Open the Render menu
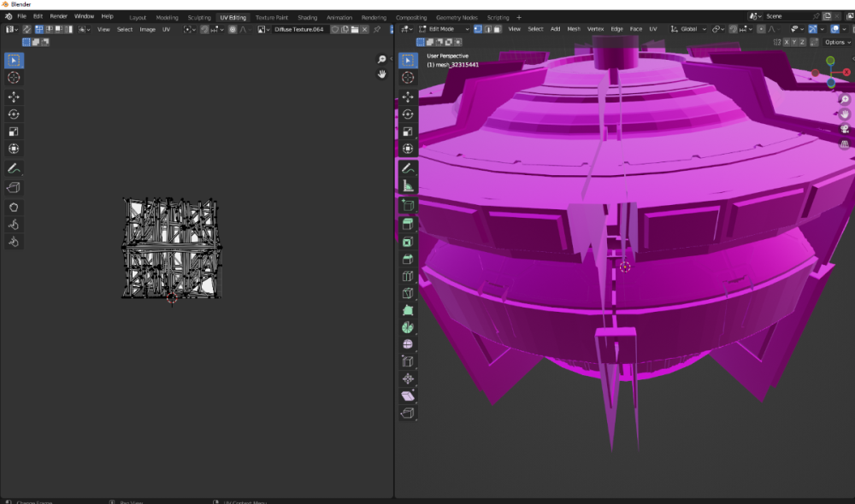This screenshot has height=504, width=855. click(58, 16)
